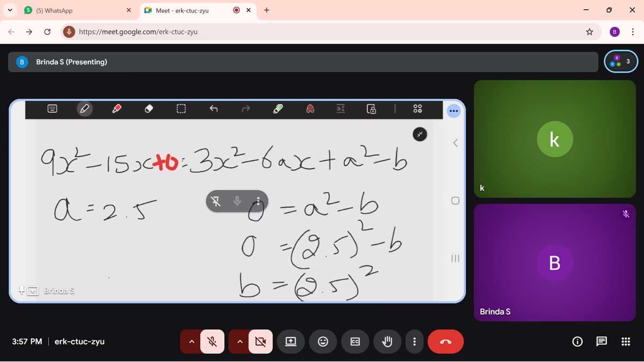
Task: Expand the microphone settings chevron
Action: (191, 341)
